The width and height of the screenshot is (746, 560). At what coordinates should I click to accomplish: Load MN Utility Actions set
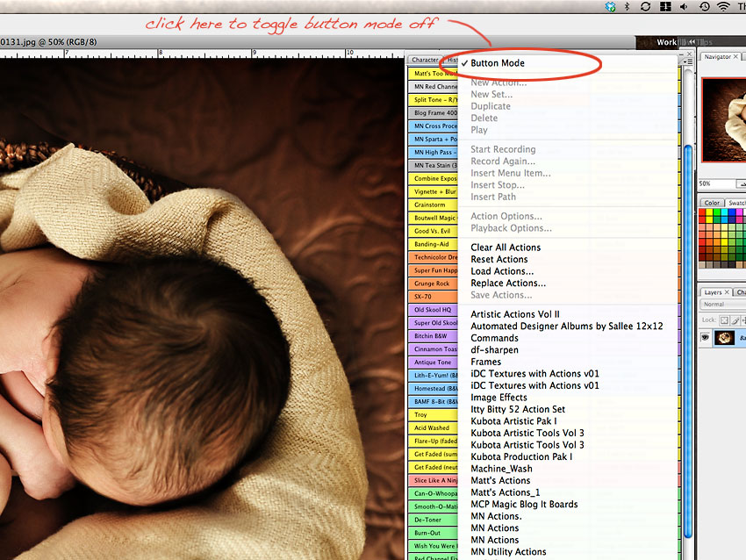coord(567,552)
